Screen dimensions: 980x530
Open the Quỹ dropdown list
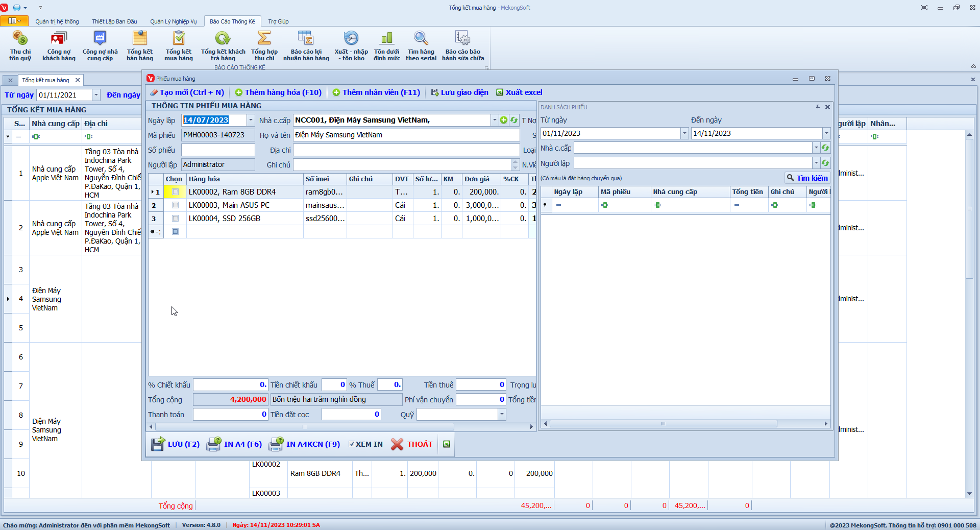click(x=502, y=415)
